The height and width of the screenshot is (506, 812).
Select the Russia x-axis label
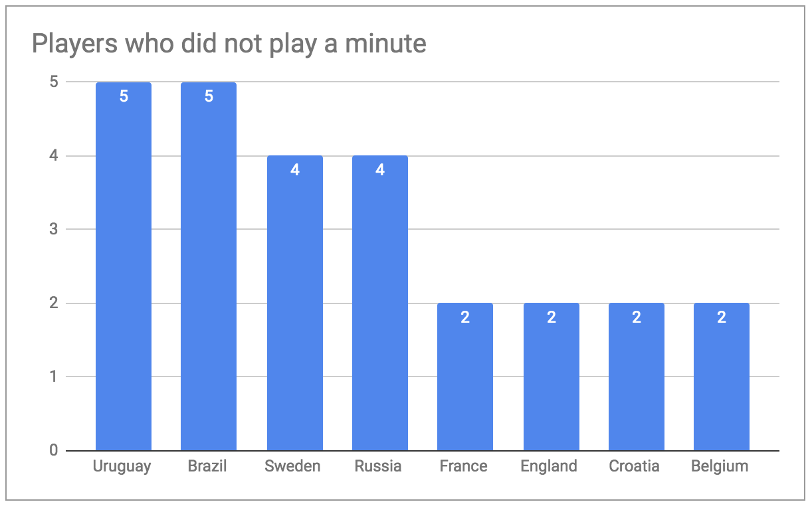[378, 466]
